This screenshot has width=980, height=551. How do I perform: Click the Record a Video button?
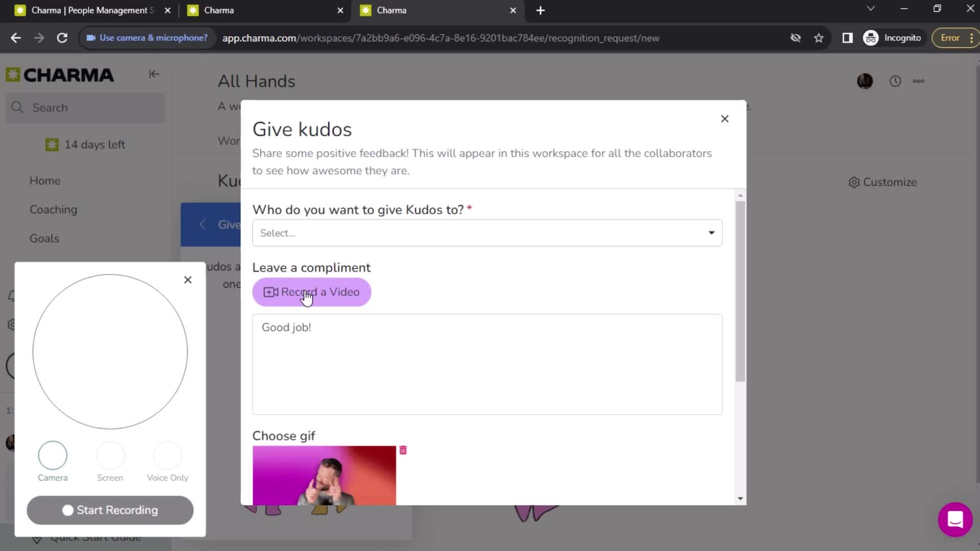[x=313, y=292]
